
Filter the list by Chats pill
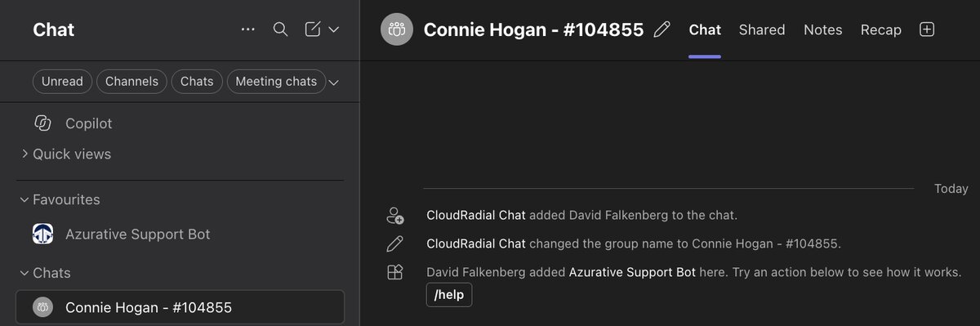click(x=197, y=82)
